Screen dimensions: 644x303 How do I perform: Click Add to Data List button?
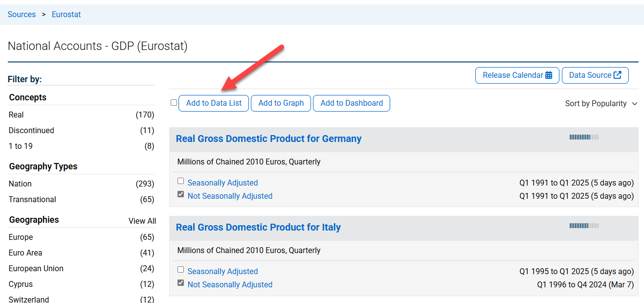[214, 103]
